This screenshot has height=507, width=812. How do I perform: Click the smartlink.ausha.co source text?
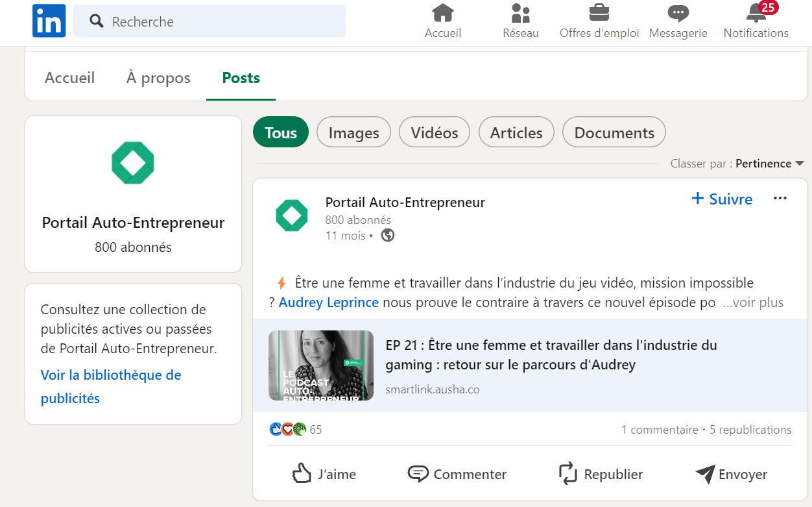433,390
